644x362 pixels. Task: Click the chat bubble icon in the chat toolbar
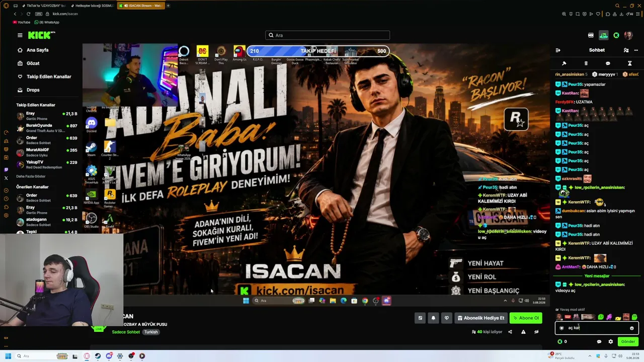point(608,63)
